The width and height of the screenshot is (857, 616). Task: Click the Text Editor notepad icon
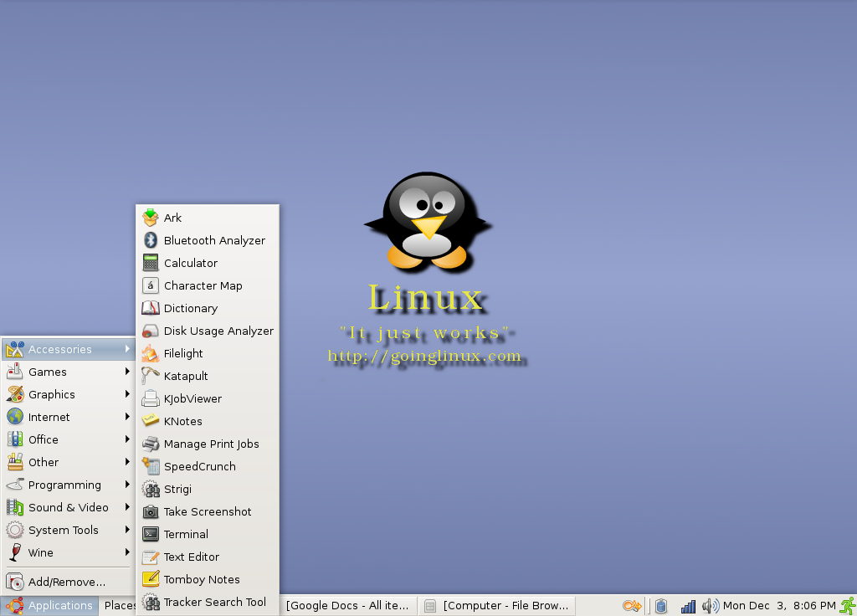151,557
